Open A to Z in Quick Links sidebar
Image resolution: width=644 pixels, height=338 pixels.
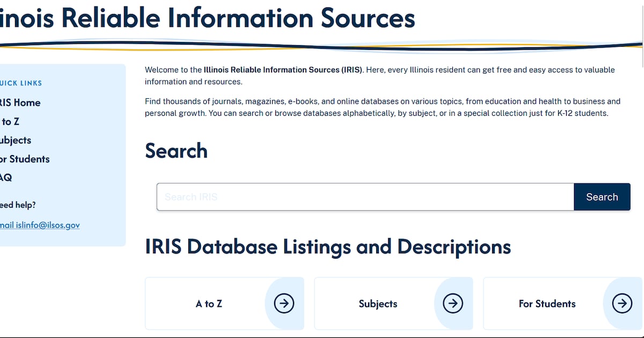coord(10,122)
